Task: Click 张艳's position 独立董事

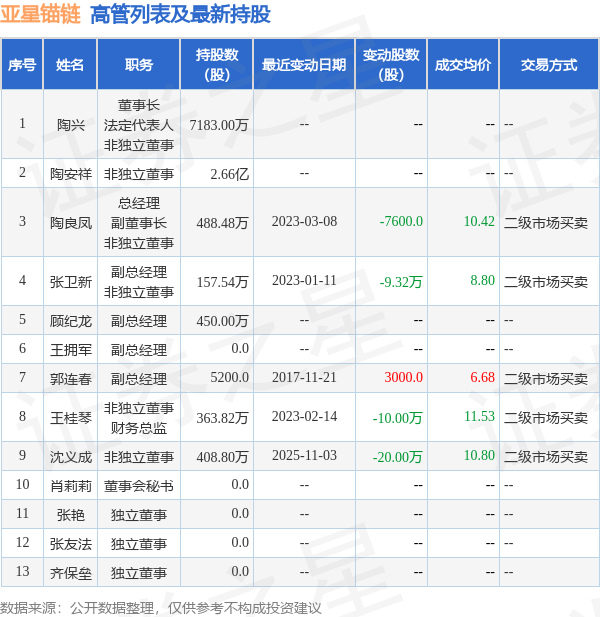Action: (138, 515)
